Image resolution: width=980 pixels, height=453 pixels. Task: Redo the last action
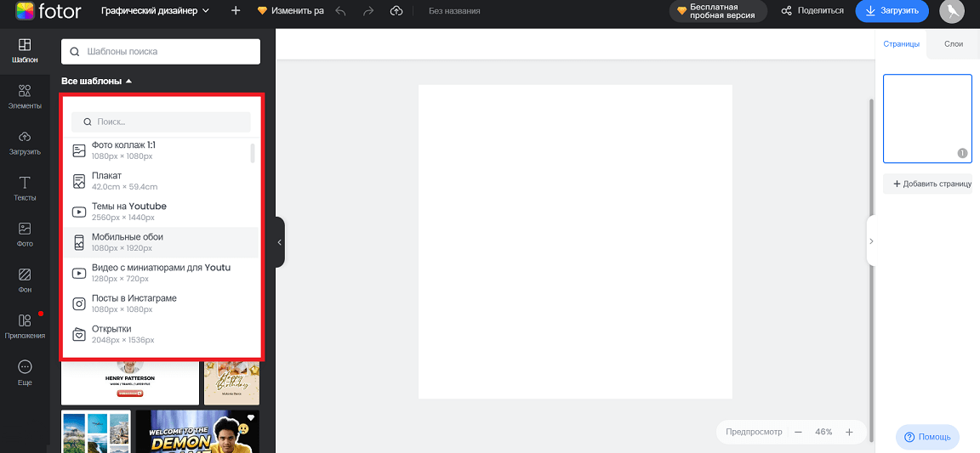coord(368,10)
